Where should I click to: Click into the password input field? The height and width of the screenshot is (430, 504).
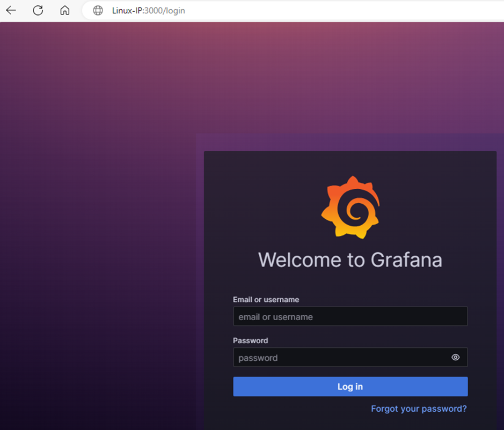[338, 358]
